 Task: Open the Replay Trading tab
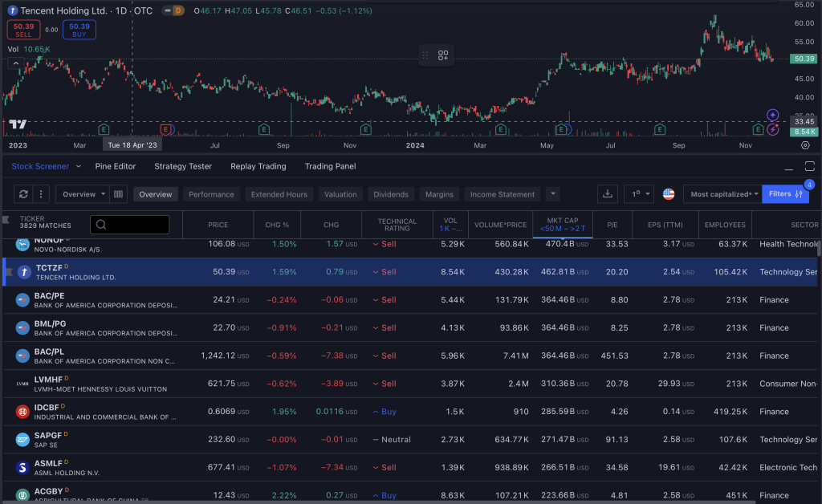click(258, 167)
